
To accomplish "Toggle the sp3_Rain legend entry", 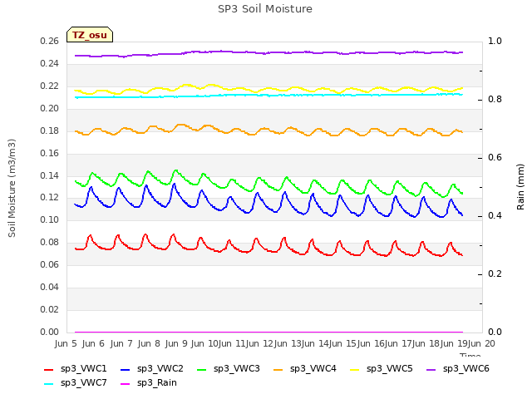I will pyautogui.click(x=149, y=383).
